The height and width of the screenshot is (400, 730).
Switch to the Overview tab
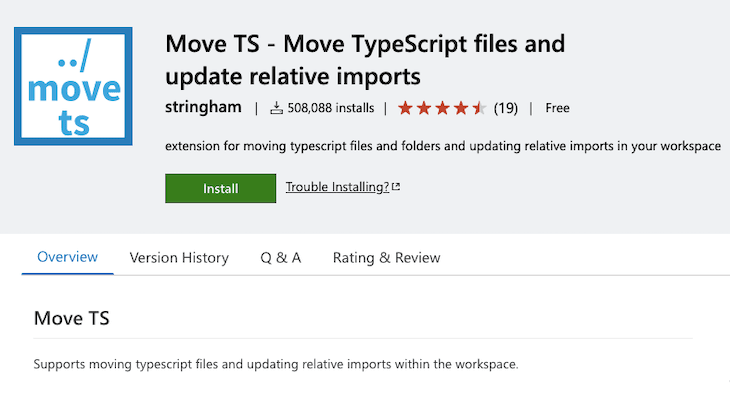[68, 257]
